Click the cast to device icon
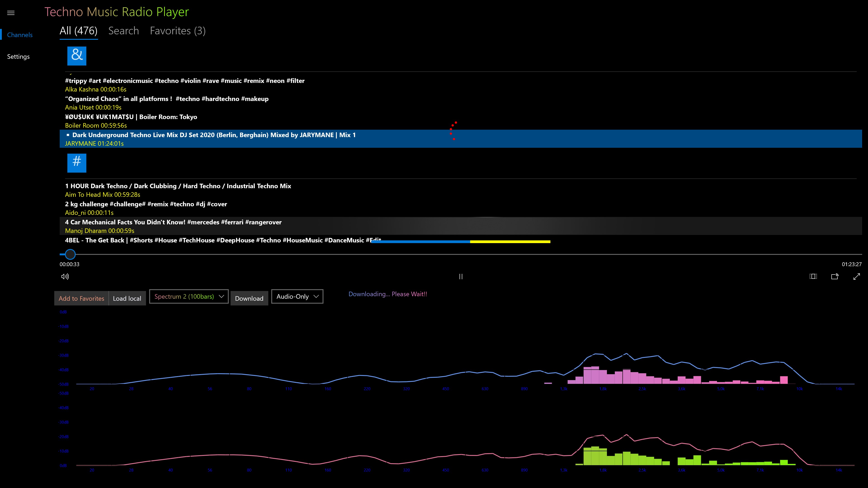Screen dimensions: 868x488 (x=835, y=277)
